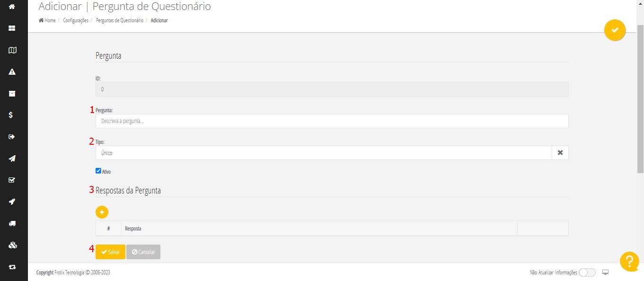Navigate to Perguntas de Questionário breadcrumb
This screenshot has height=281, width=644.
point(119,21)
